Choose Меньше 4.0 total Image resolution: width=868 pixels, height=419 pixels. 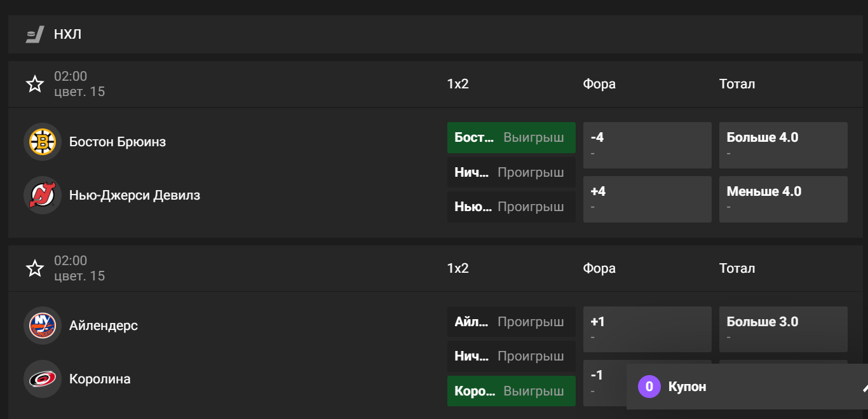pyautogui.click(x=783, y=199)
